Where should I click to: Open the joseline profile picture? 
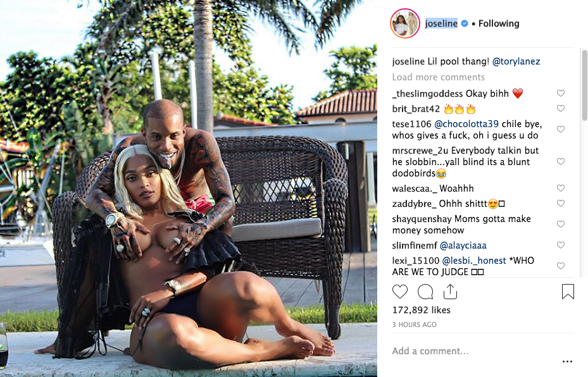click(x=405, y=23)
